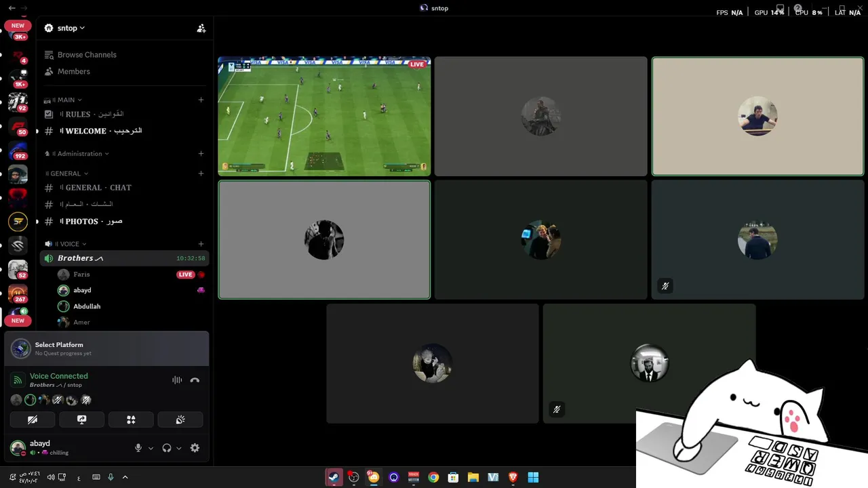Show hidden system tray icons chevron
This screenshot has width=868, height=488.
(125, 477)
